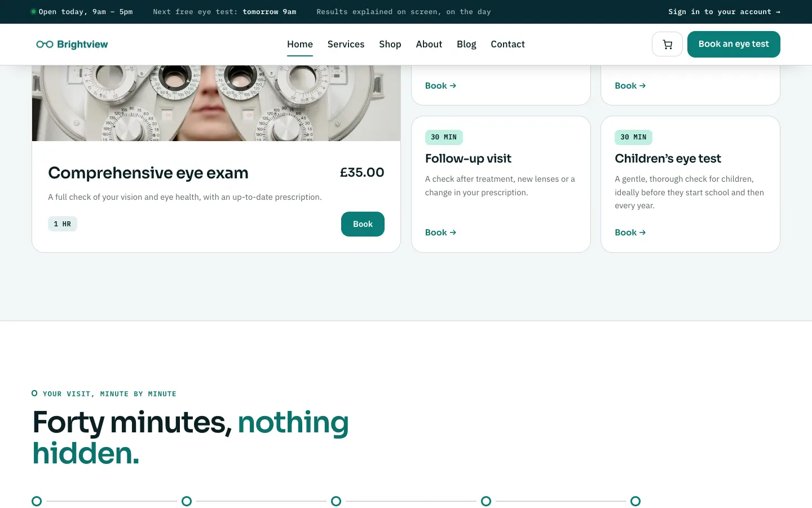Image resolution: width=812 pixels, height=508 pixels.
Task: Open the Blog nav link
Action: 466,44
